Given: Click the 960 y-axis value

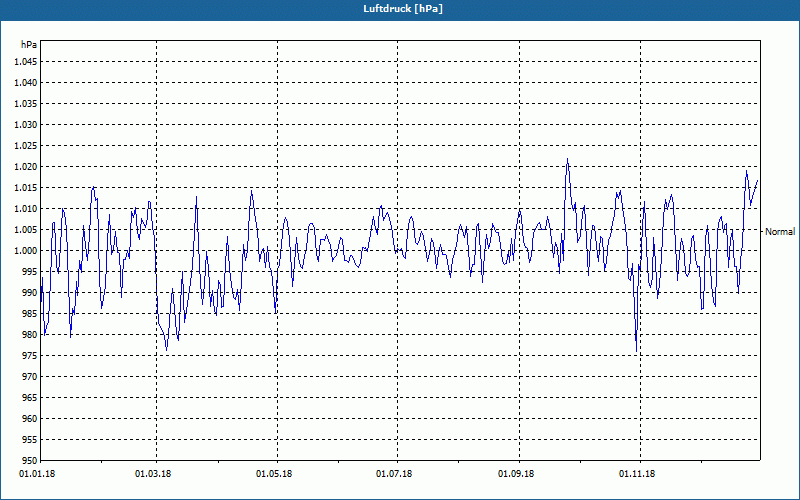Looking at the screenshot, I should point(30,418).
